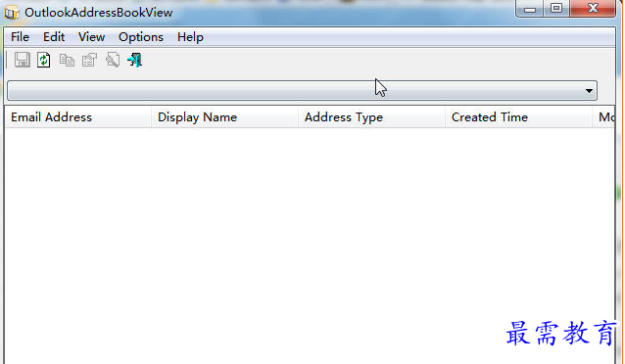Click the Properties toolbar icon
625x364 pixels.
pyautogui.click(x=89, y=60)
